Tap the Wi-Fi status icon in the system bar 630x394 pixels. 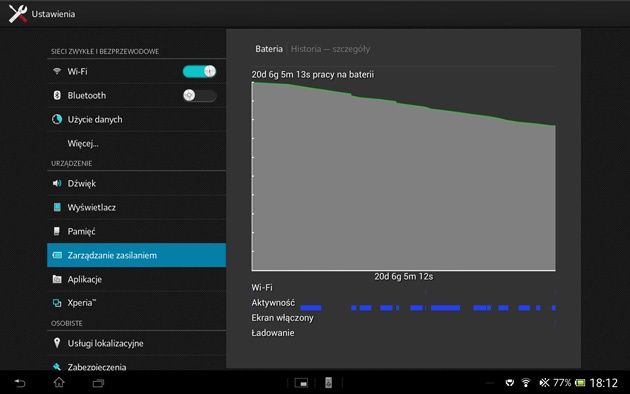pos(526,383)
